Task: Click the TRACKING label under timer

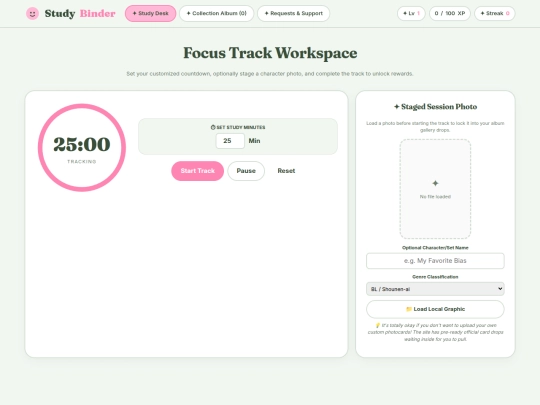Action: click(x=82, y=162)
